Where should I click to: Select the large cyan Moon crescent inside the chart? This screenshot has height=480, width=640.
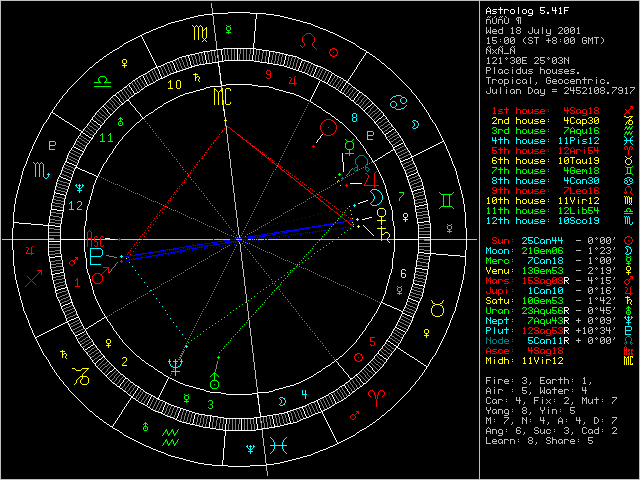pos(376,197)
